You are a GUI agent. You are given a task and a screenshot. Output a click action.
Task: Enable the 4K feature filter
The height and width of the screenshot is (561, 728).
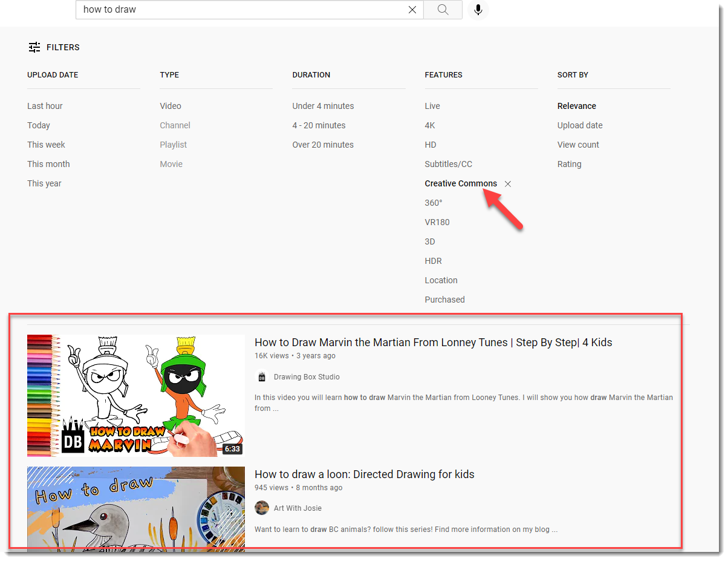(430, 125)
